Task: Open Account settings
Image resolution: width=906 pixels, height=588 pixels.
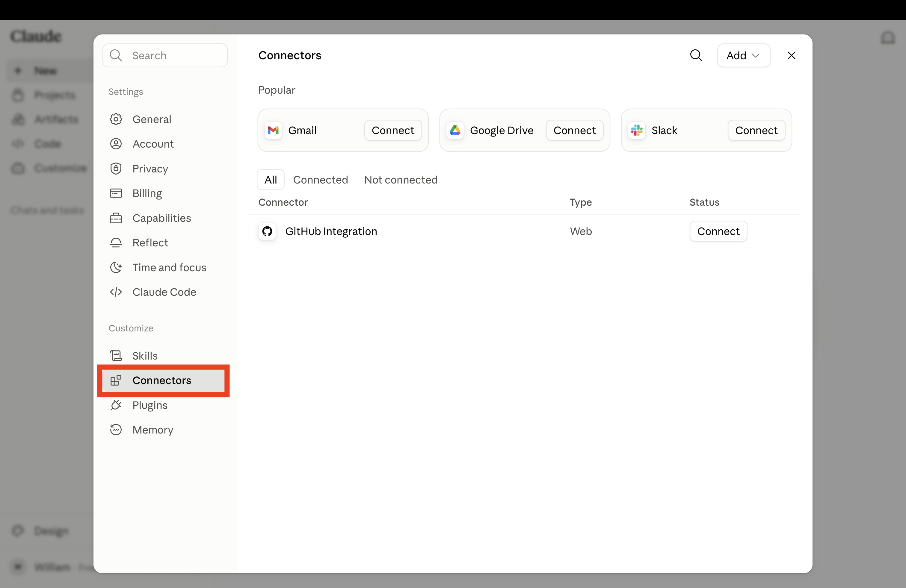Action: (165, 144)
